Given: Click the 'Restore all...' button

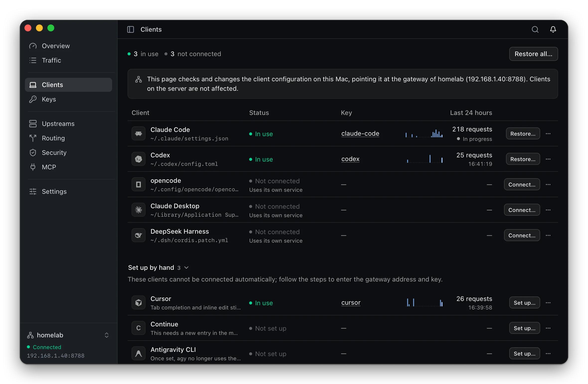Looking at the screenshot, I should click(x=533, y=54).
